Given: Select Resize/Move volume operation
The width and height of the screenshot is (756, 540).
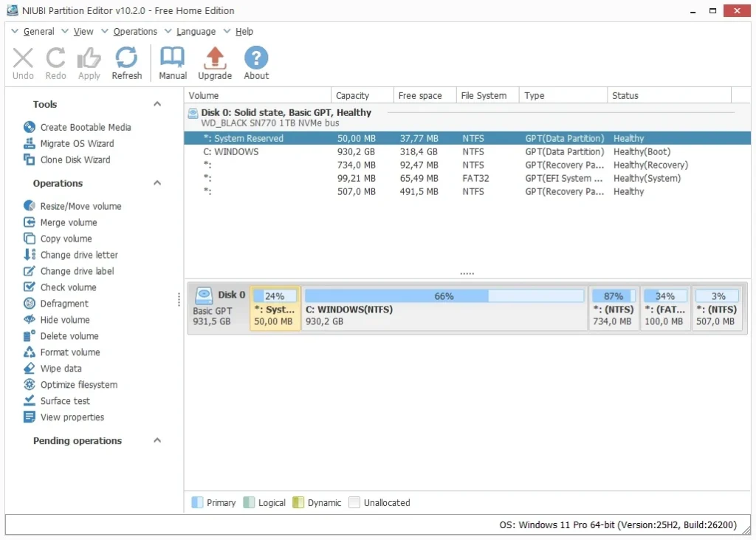Looking at the screenshot, I should click(80, 206).
